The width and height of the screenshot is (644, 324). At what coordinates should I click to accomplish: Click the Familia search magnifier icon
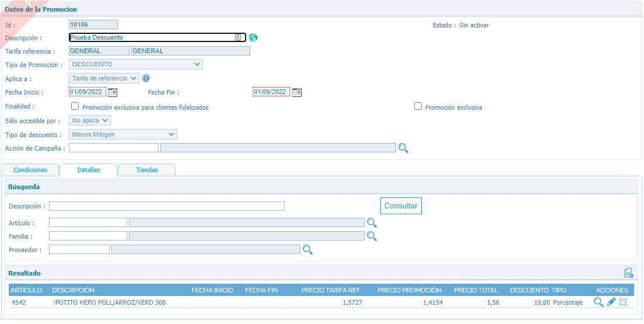372,236
